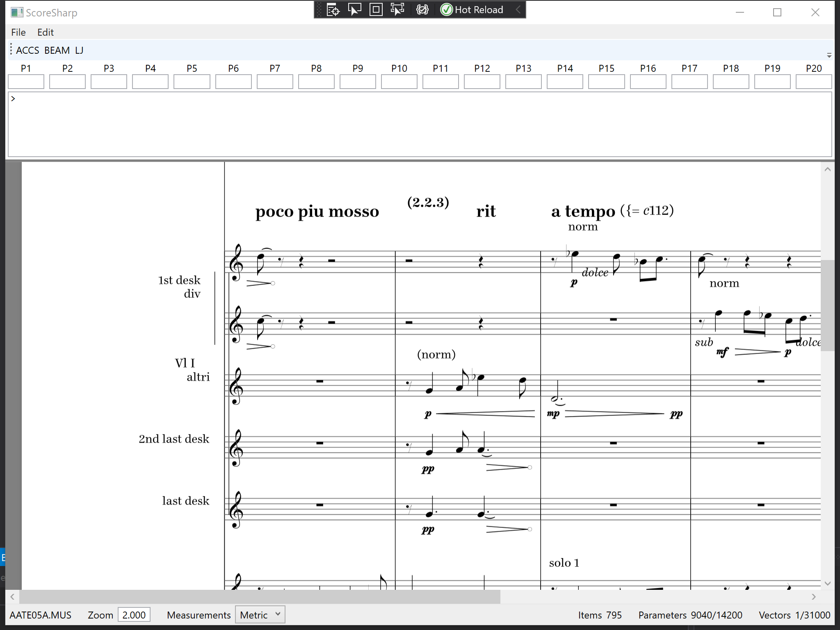
Task: Activate the Select Element debug tool
Action: click(354, 9)
